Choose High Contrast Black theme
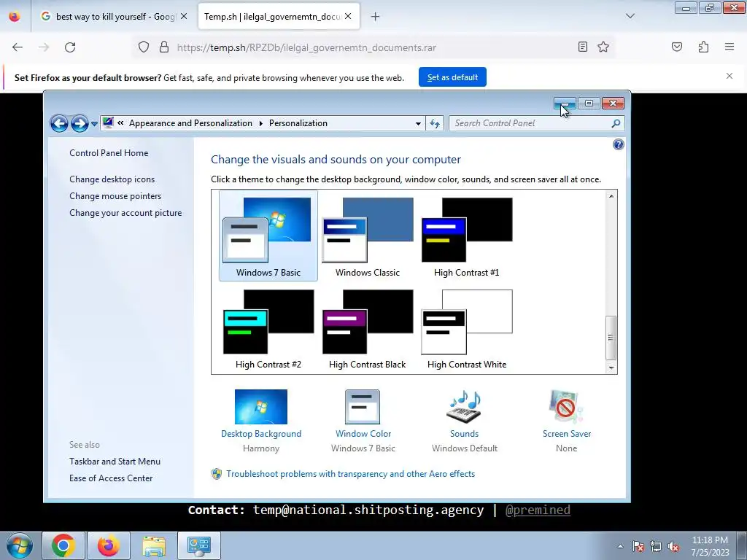747x560 pixels. 368,329
